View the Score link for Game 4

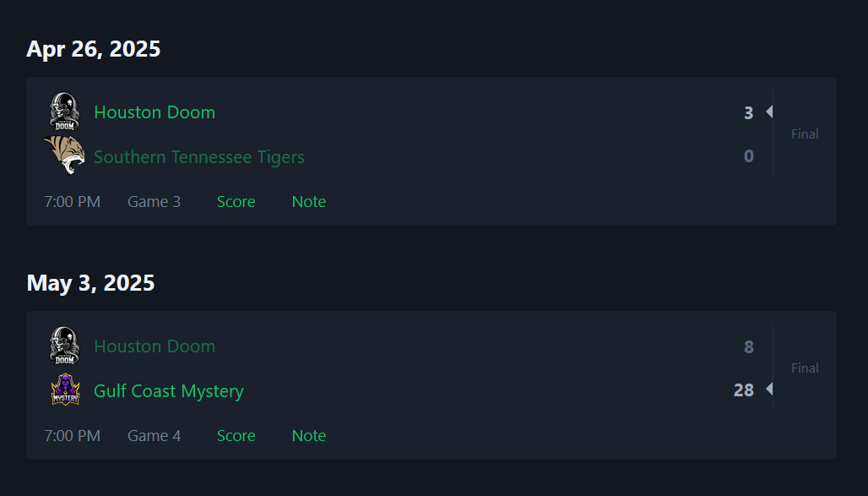[x=236, y=436]
